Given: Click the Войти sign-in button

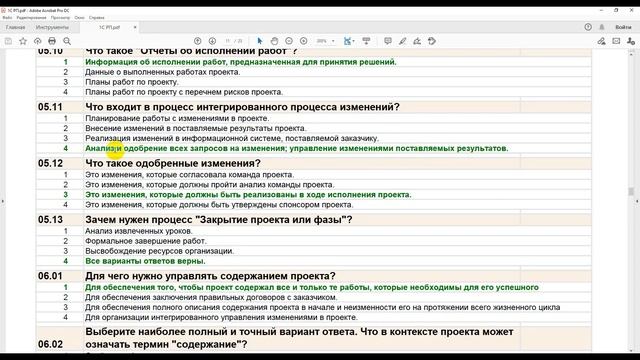Looking at the screenshot, I should (623, 27).
